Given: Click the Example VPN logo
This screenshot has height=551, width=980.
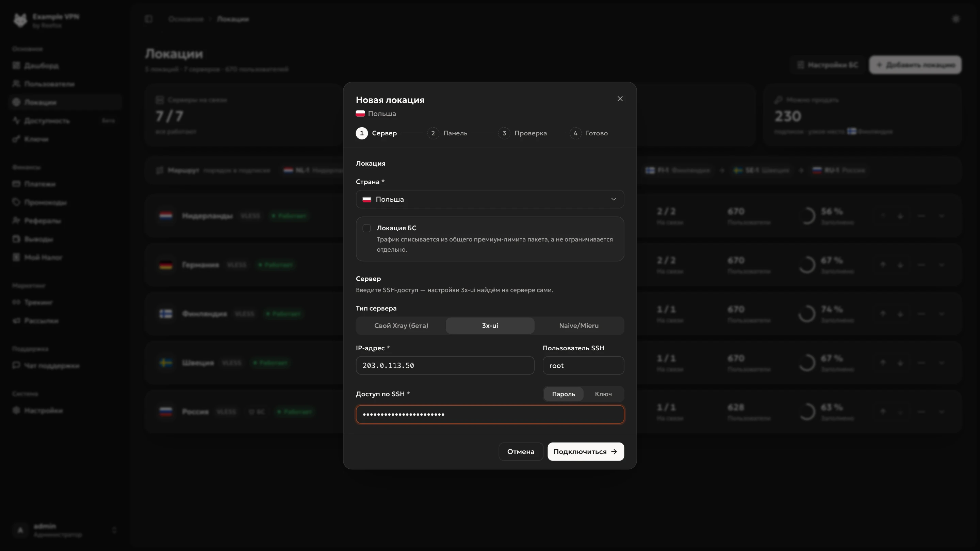Looking at the screenshot, I should (x=20, y=20).
